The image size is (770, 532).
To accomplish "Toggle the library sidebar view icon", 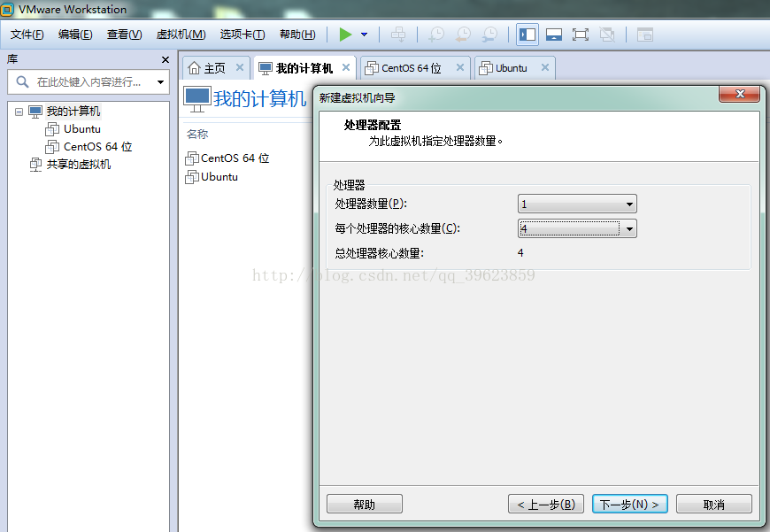I will point(527,35).
